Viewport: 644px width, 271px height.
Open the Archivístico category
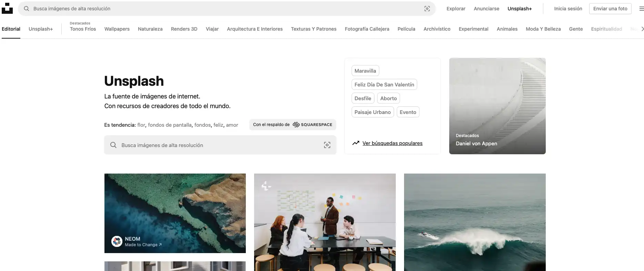pos(437,29)
